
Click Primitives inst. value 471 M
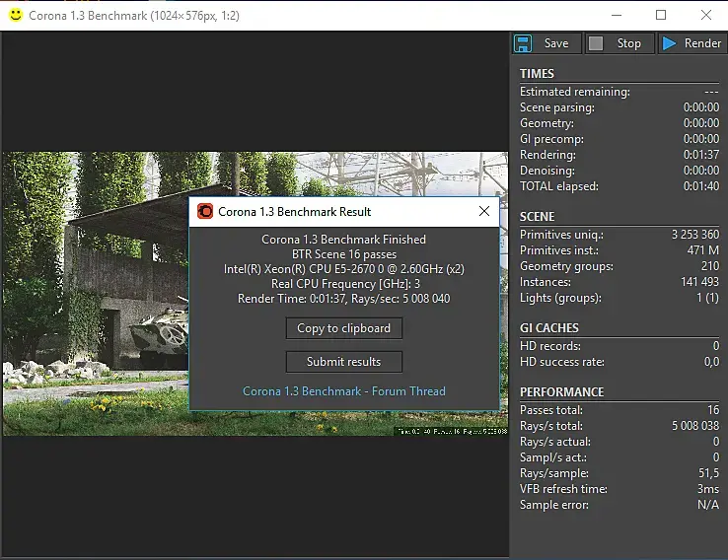(703, 250)
